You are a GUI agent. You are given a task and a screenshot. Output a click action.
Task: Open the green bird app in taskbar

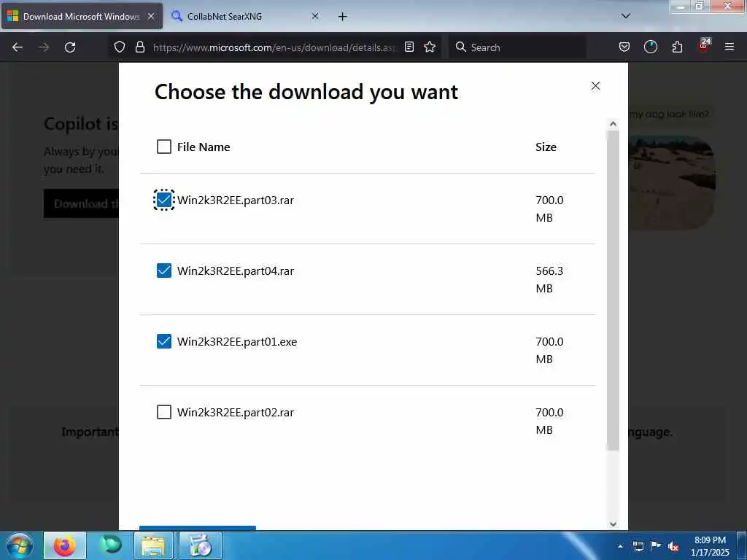[x=110, y=545]
